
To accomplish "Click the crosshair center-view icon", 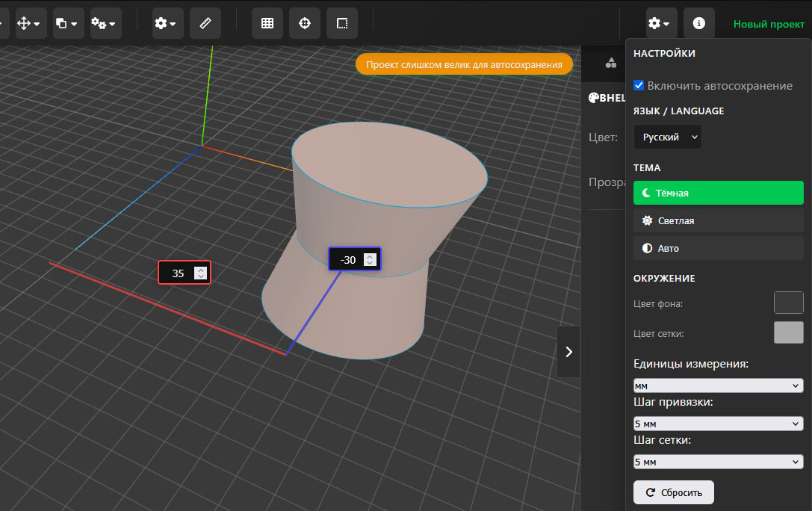I will coord(305,23).
